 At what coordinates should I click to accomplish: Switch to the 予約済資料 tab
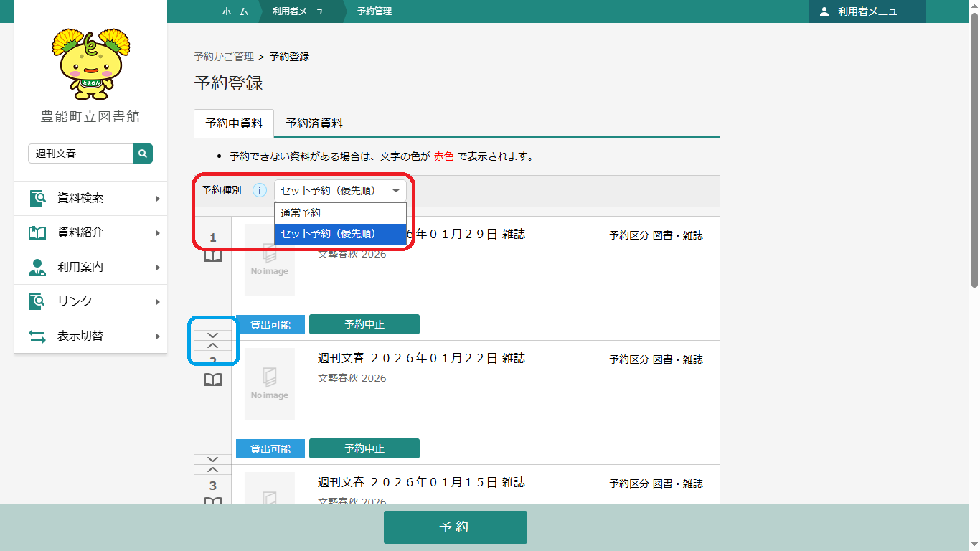coord(314,123)
